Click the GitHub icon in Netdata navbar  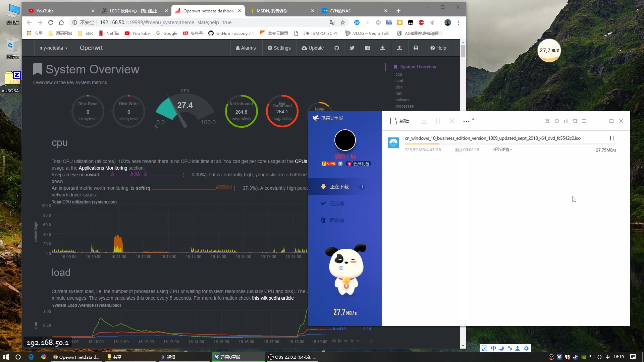click(x=337, y=48)
